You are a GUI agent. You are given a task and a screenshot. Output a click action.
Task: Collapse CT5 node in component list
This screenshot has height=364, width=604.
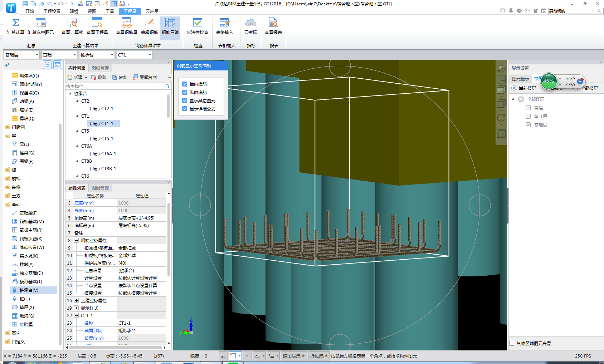click(x=78, y=131)
